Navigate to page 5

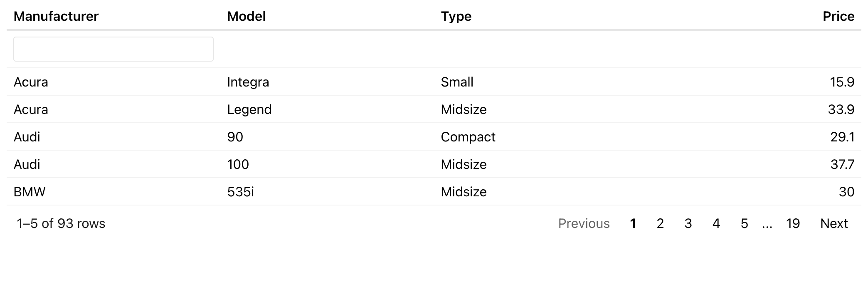click(744, 223)
